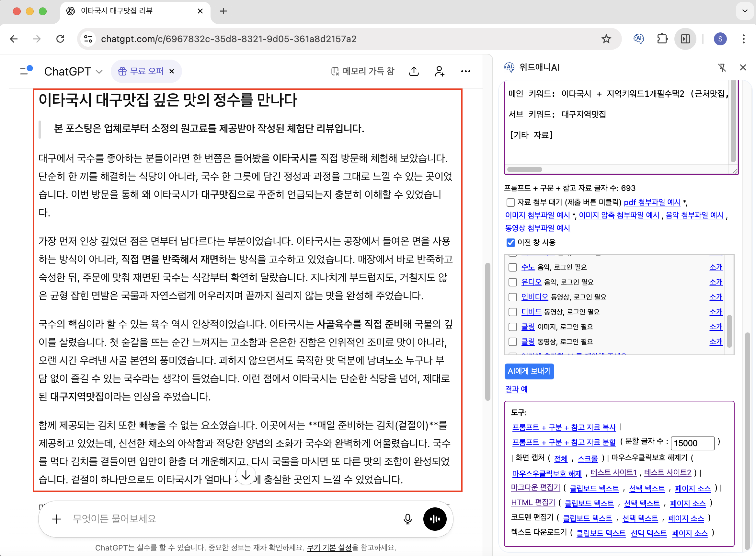Image resolution: width=756 pixels, height=556 pixels.
Task: Click the plus attach icon in message box
Action: coord(57,519)
